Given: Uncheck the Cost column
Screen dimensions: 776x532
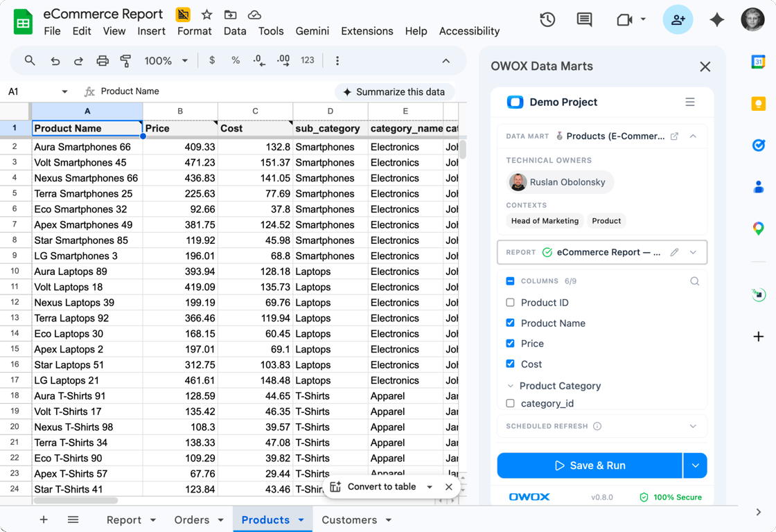Looking at the screenshot, I should click(x=510, y=364).
